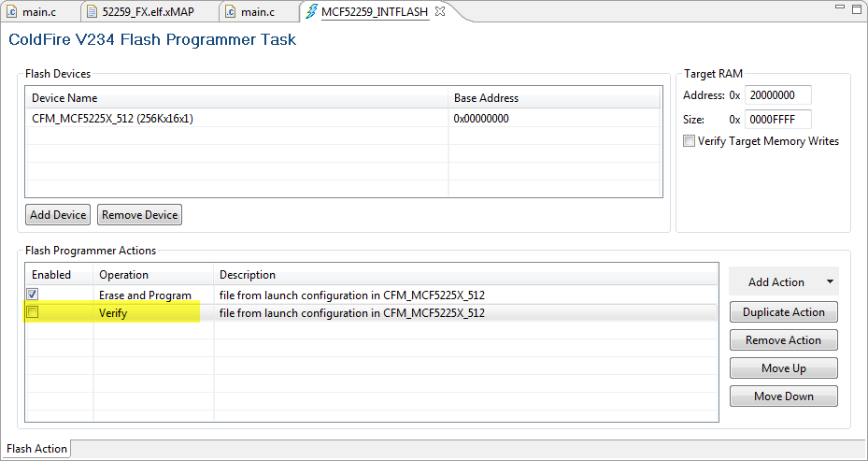868x461 pixels.
Task: Enable the Verify action checkbox
Action: tap(33, 313)
